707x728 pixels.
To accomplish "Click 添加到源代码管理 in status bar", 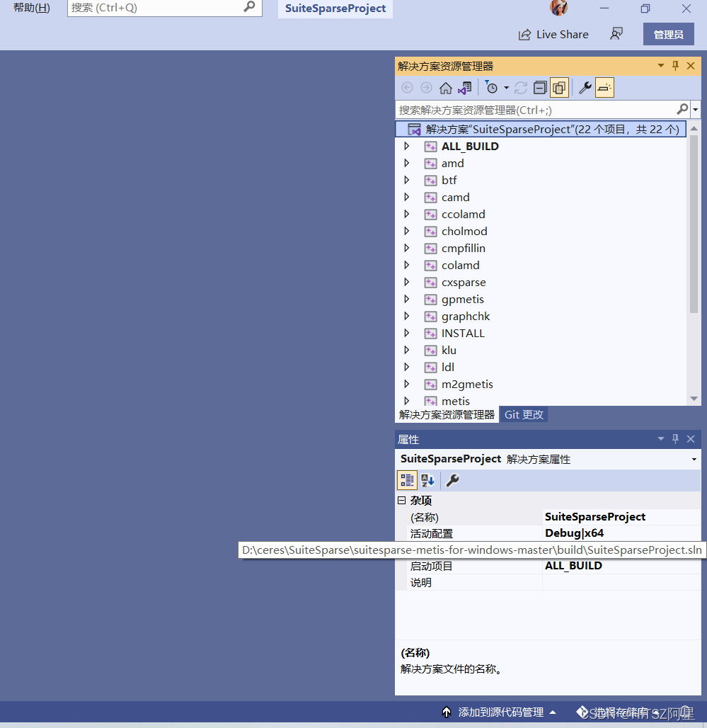I will (500, 712).
